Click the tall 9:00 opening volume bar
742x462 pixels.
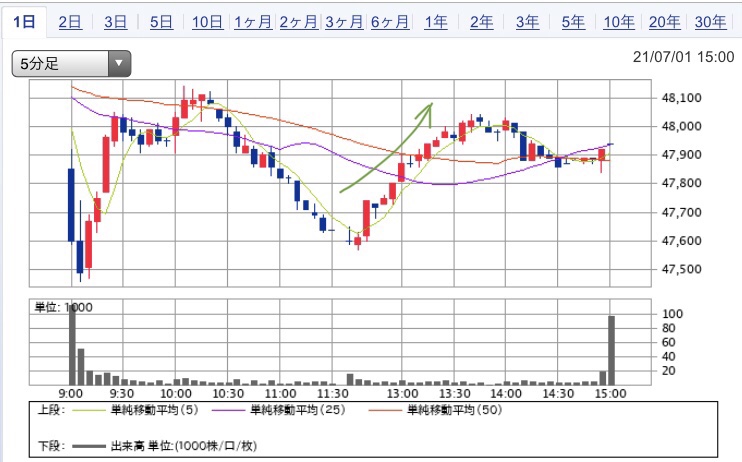pos(72,345)
